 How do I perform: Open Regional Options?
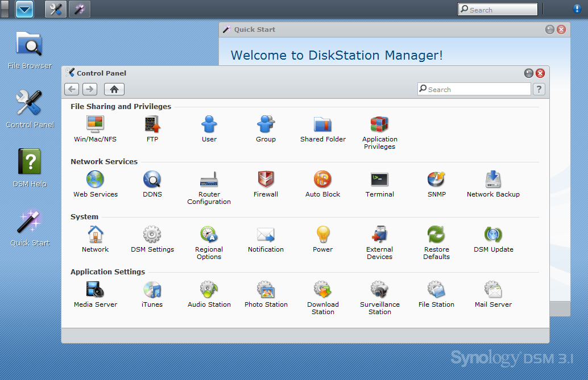pos(209,243)
